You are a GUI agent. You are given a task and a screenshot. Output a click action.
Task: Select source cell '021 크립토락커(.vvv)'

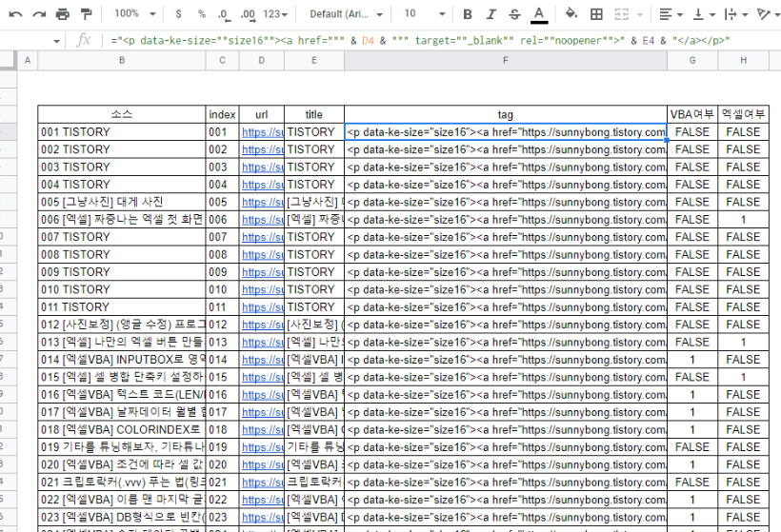coord(122,483)
